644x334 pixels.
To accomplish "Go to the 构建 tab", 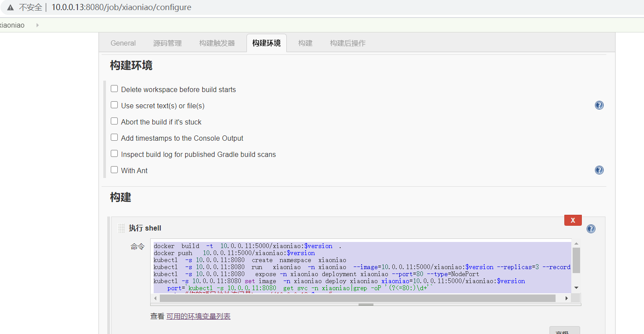I will click(306, 43).
